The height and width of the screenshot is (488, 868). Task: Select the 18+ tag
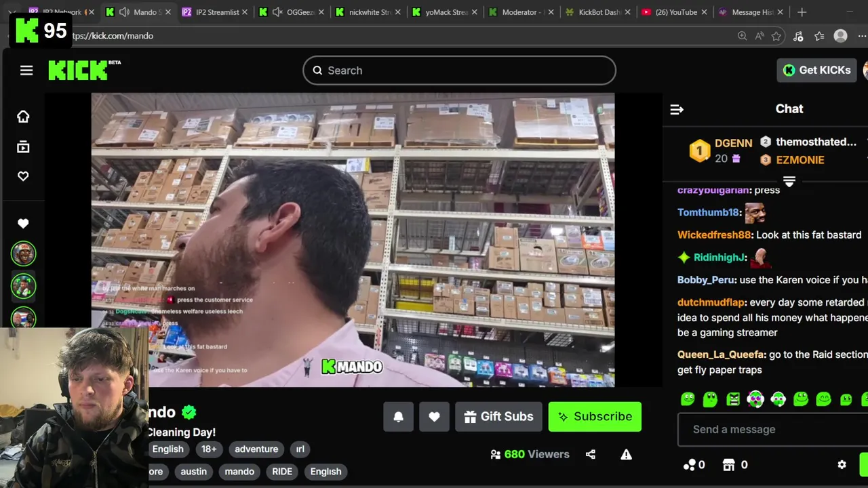209,449
